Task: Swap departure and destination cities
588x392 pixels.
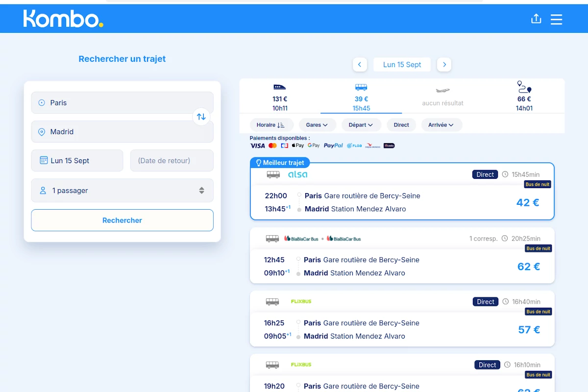Action: [x=201, y=117]
